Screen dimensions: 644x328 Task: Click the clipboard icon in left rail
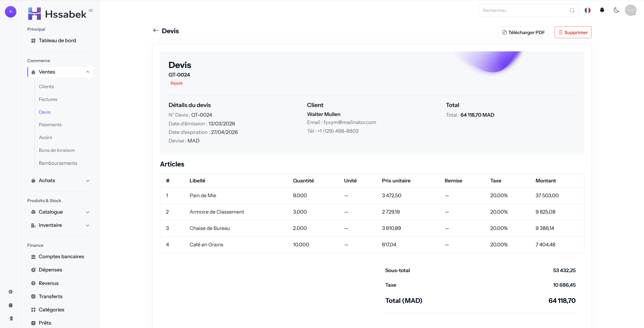coord(11,305)
